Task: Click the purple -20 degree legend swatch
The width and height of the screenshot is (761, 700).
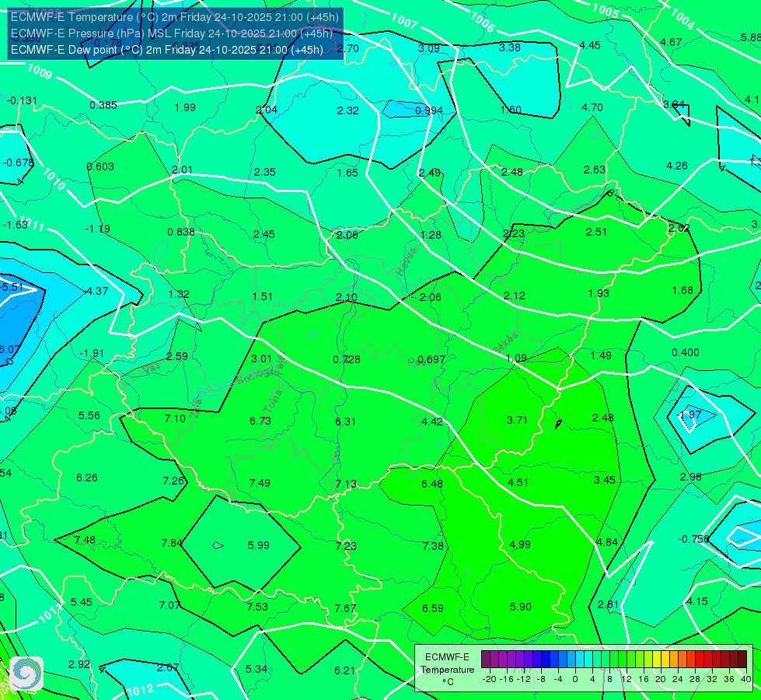Action: [x=486, y=660]
